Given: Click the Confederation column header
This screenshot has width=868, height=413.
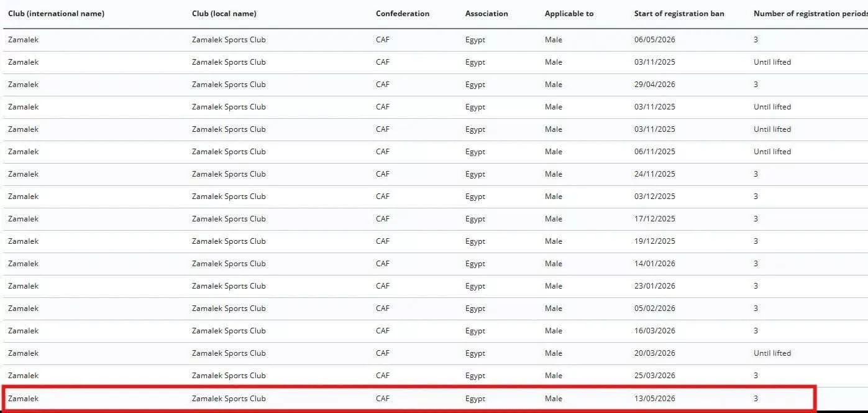Looking at the screenshot, I should click(403, 14).
